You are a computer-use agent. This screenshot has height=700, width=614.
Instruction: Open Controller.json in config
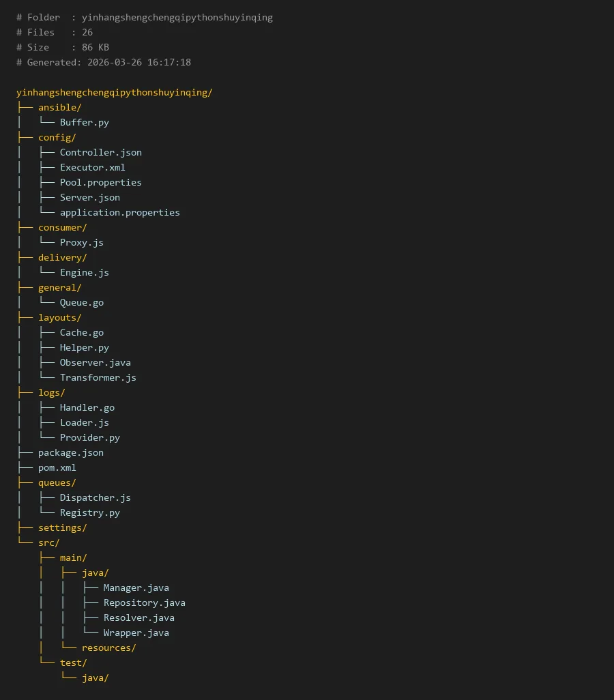pos(101,152)
